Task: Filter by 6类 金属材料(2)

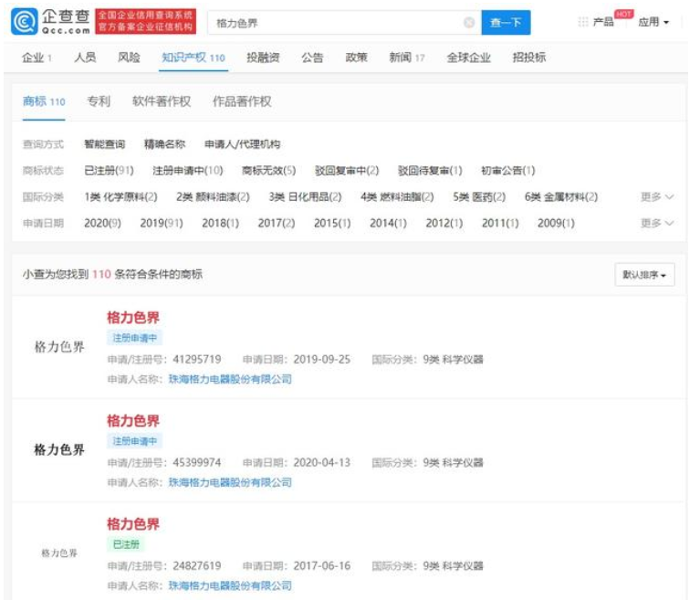Action: pyautogui.click(x=560, y=196)
